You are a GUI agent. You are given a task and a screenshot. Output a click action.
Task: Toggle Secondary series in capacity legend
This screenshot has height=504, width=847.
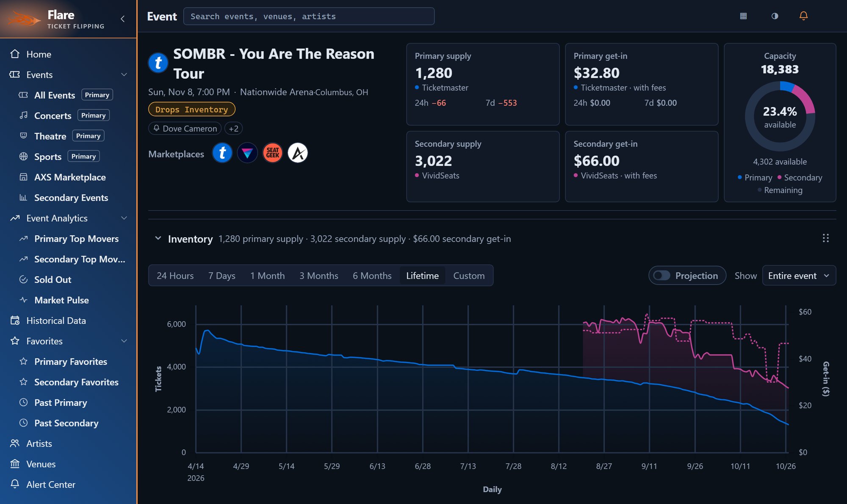(x=800, y=177)
